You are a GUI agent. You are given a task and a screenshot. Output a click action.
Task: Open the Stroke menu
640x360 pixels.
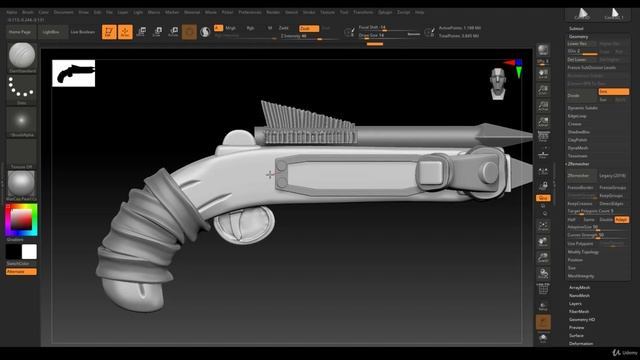tap(309, 12)
